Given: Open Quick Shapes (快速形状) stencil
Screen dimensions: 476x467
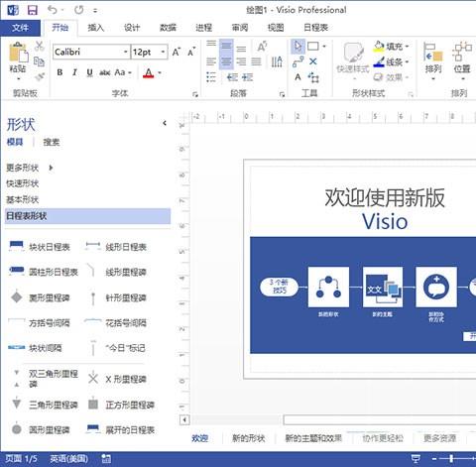Looking at the screenshot, I should pos(23,183).
